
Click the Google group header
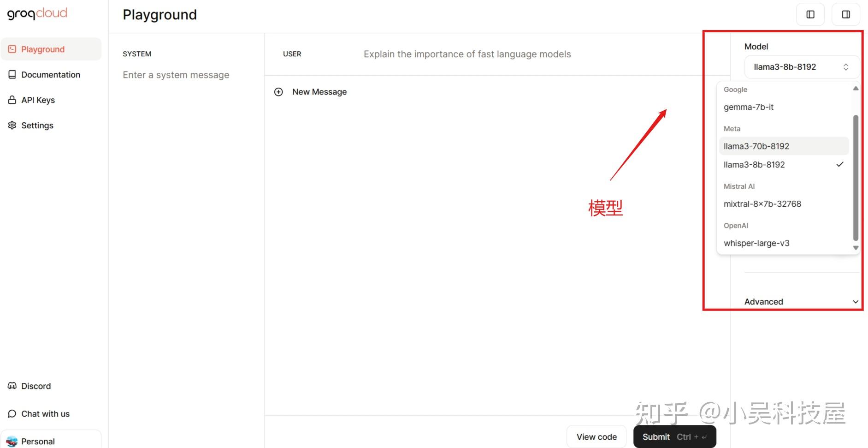[735, 90]
